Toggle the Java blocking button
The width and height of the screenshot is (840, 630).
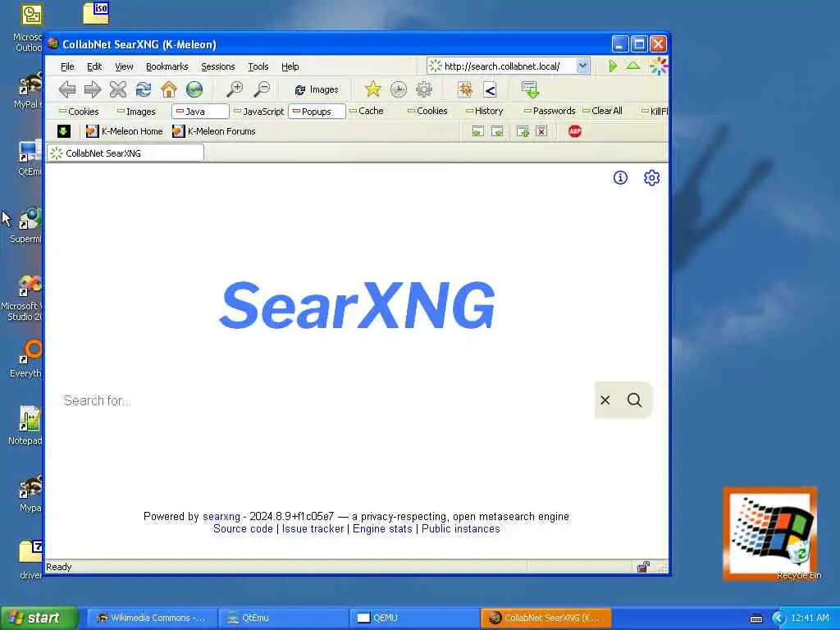tap(200, 112)
